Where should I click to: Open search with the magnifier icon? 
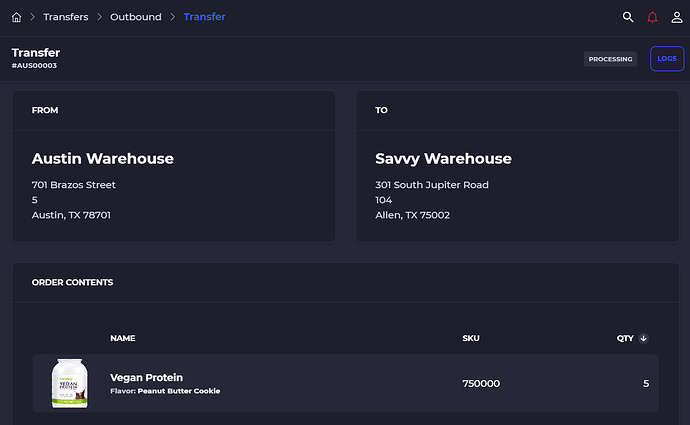click(628, 17)
